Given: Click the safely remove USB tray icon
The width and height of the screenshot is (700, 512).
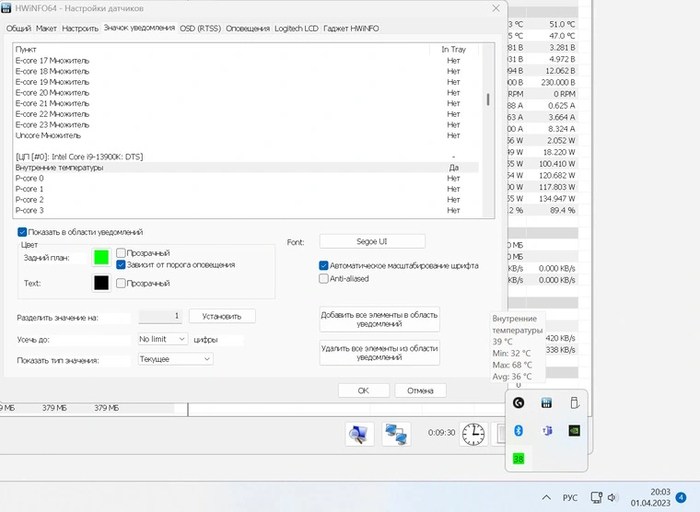Looking at the screenshot, I should pos(575,403).
